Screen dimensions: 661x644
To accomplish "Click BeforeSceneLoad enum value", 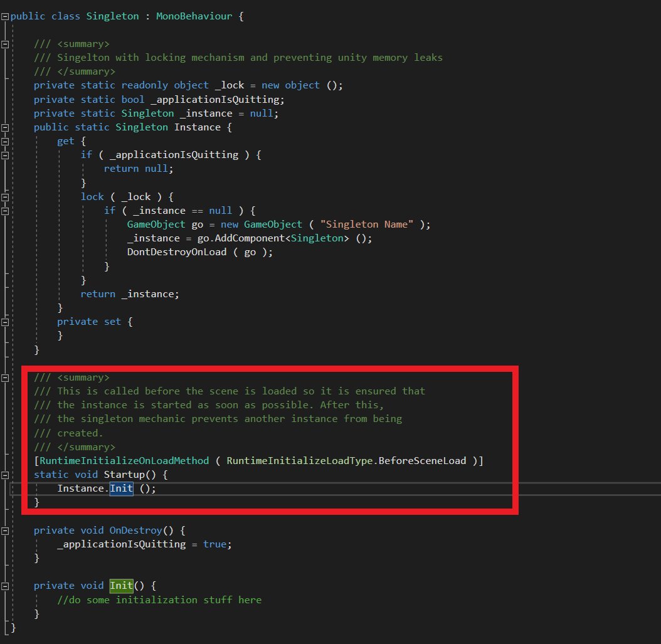I will tap(422, 461).
